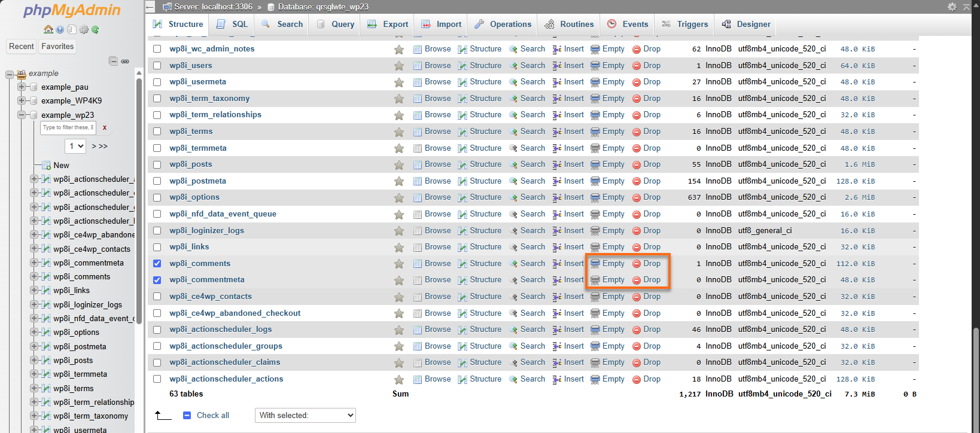Click Structure icon for wp8i_terms row
The image size is (980, 433).
(462, 132)
